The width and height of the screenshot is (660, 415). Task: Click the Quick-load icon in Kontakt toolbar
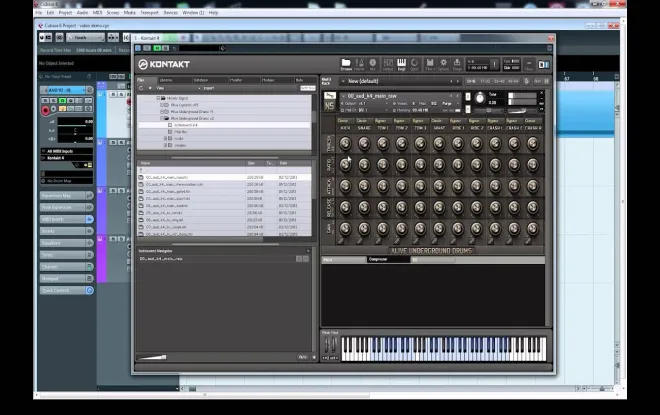(x=414, y=64)
